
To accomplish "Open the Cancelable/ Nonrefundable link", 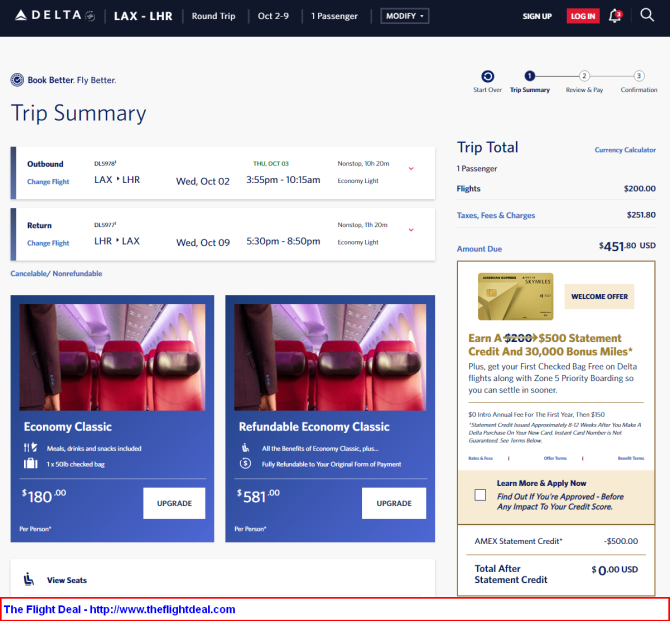I will pos(56,274).
